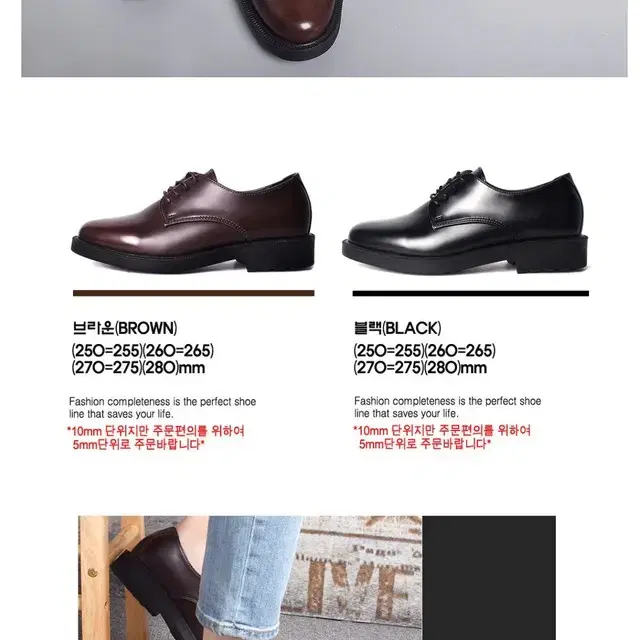Click the red 10mm order notice under brown
The image size is (640, 640).
point(156,437)
